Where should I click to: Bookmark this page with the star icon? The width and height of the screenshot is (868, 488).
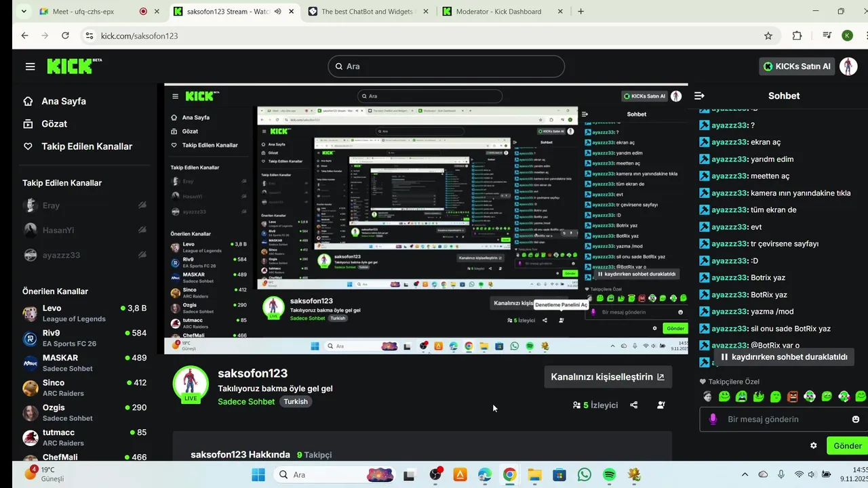[x=768, y=35]
